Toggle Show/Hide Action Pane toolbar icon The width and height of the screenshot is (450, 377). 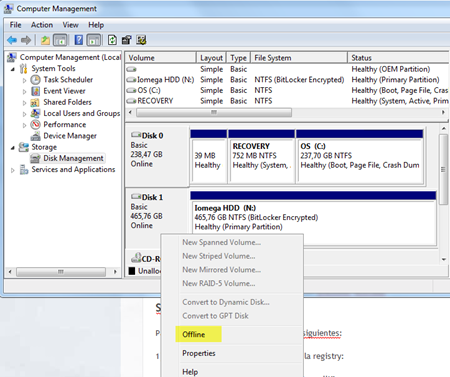point(94,40)
